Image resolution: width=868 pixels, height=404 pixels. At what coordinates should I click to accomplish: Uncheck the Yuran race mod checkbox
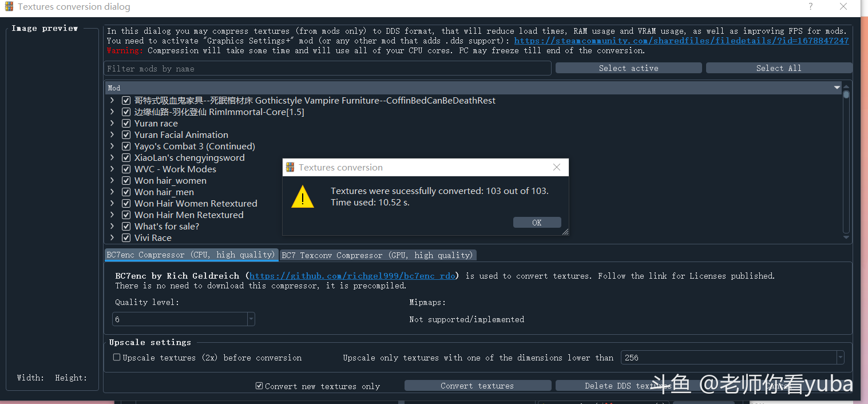tap(126, 124)
